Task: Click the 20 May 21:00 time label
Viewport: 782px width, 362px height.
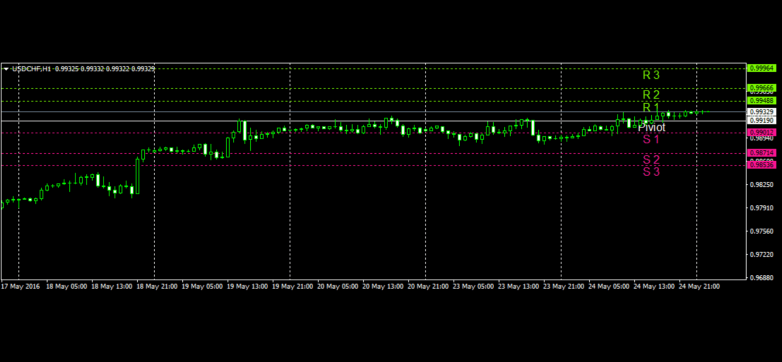Action: point(428,287)
